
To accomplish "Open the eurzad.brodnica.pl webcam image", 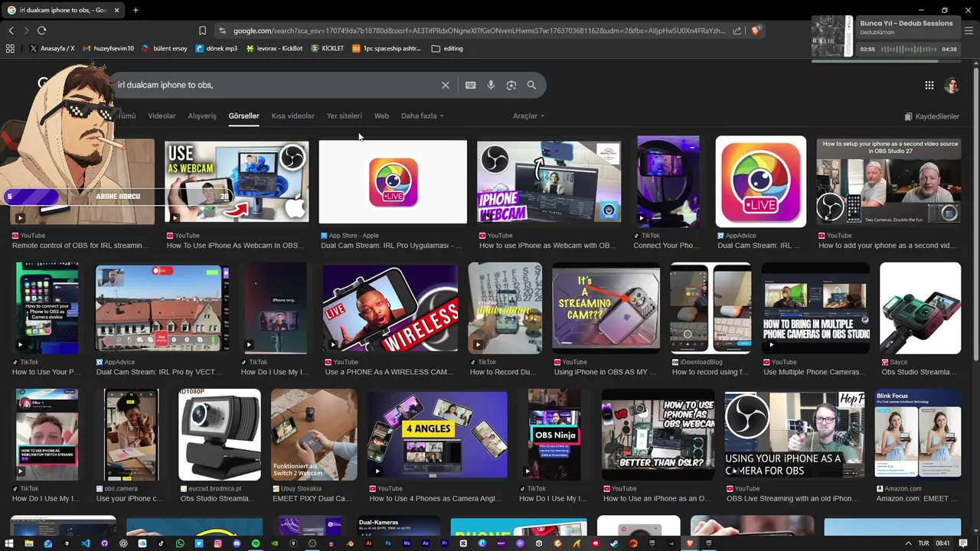I will click(220, 435).
